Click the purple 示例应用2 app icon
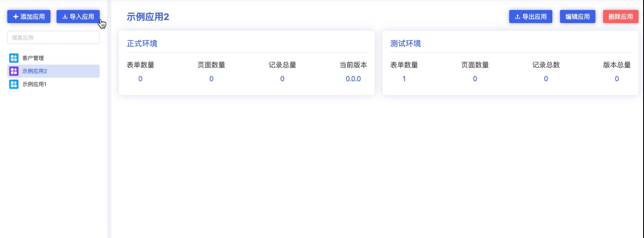 pos(14,71)
